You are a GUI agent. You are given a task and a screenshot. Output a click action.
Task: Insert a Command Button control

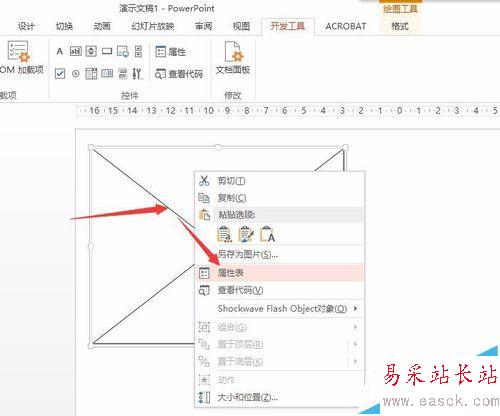[x=107, y=51]
